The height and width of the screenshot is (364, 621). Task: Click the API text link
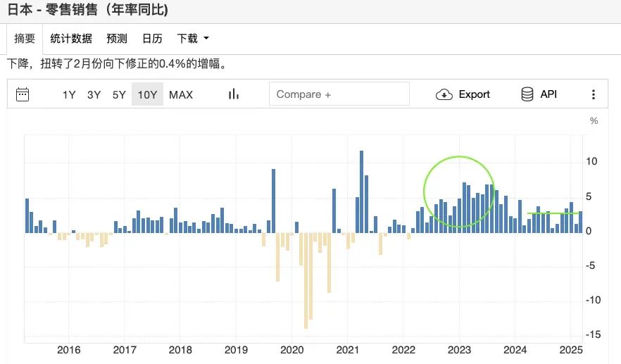[548, 94]
